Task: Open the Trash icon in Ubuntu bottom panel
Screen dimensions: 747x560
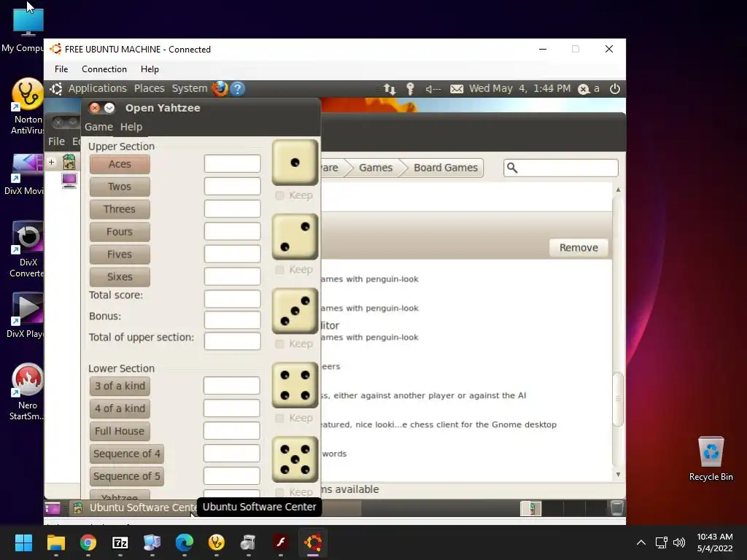Action: point(616,508)
